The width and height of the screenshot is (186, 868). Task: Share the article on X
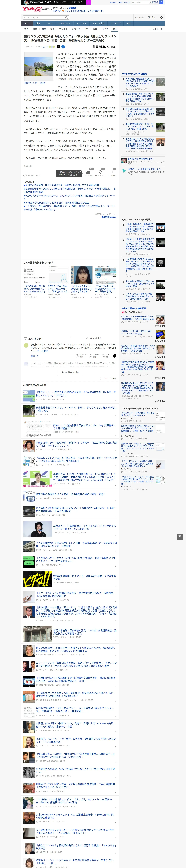tap(58, 47)
